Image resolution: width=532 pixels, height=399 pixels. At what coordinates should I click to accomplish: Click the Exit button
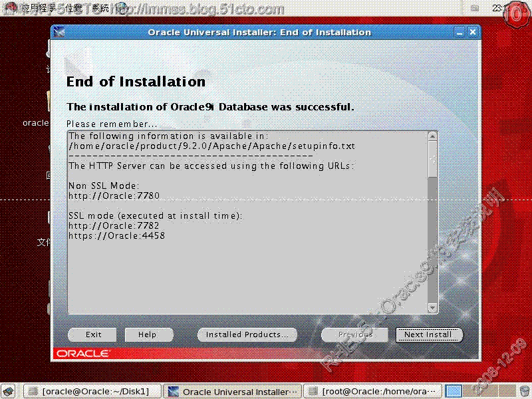(x=92, y=334)
